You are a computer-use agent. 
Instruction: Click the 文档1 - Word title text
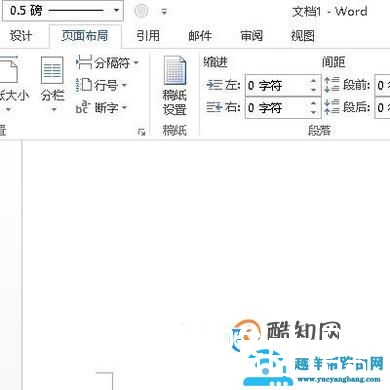(x=329, y=12)
